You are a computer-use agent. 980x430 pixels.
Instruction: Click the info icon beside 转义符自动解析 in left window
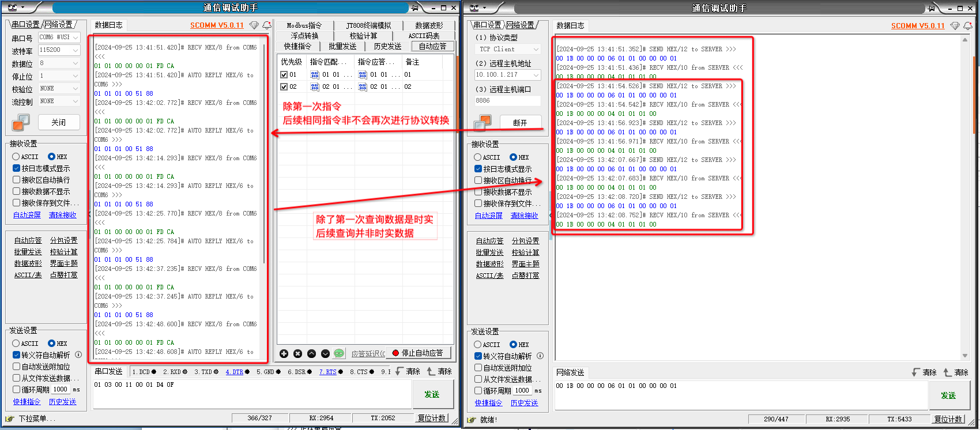pyautogui.click(x=78, y=355)
